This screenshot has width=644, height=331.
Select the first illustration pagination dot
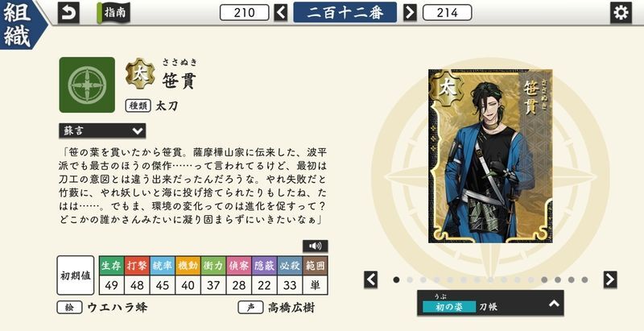[x=396, y=279]
